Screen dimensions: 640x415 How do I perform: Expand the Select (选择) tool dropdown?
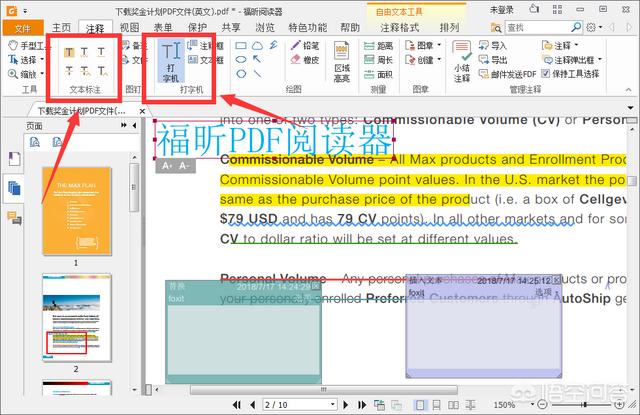pos(42,60)
